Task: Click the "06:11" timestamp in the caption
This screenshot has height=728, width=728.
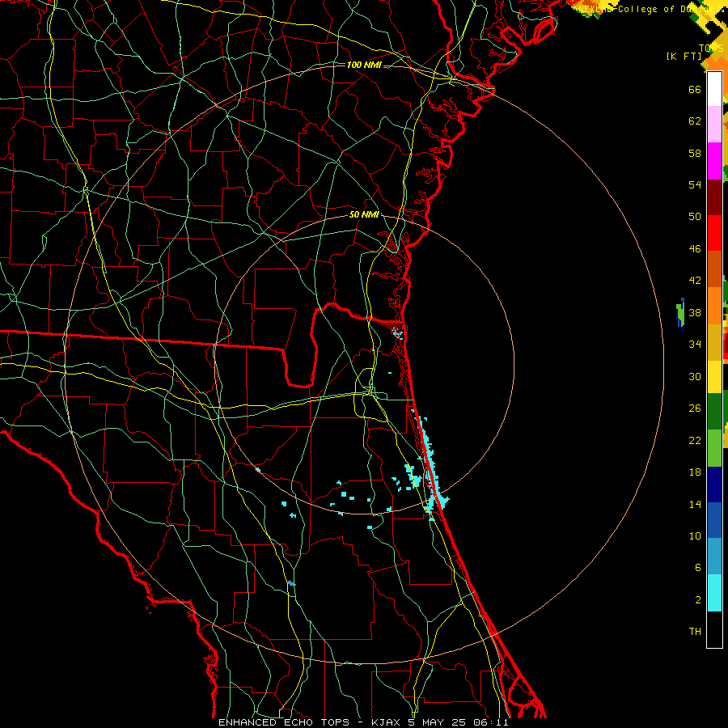Action: pos(491,722)
